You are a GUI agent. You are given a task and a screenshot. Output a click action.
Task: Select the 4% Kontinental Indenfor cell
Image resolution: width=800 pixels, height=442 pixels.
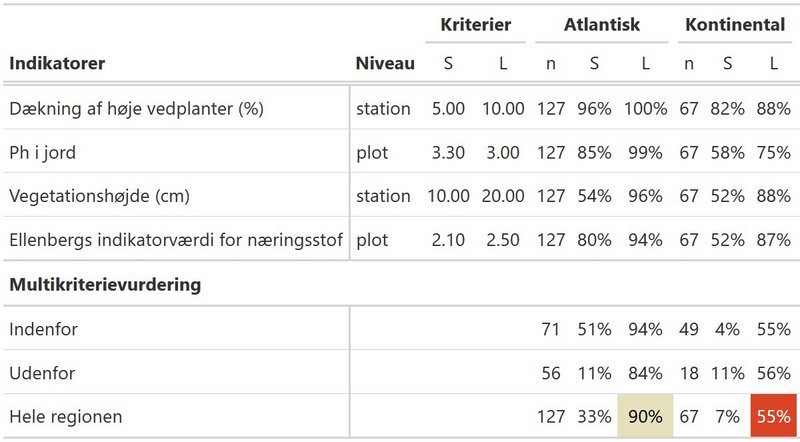pos(727,329)
